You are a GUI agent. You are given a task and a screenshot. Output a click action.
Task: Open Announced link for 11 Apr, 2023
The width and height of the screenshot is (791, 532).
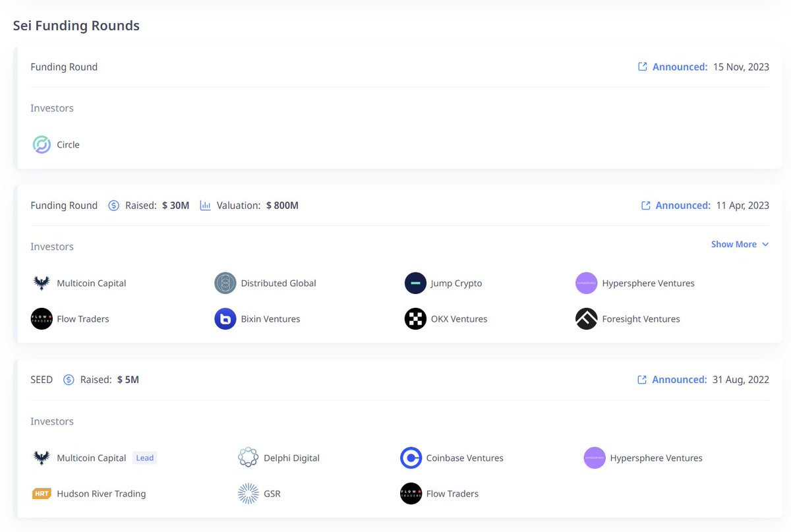tap(683, 206)
